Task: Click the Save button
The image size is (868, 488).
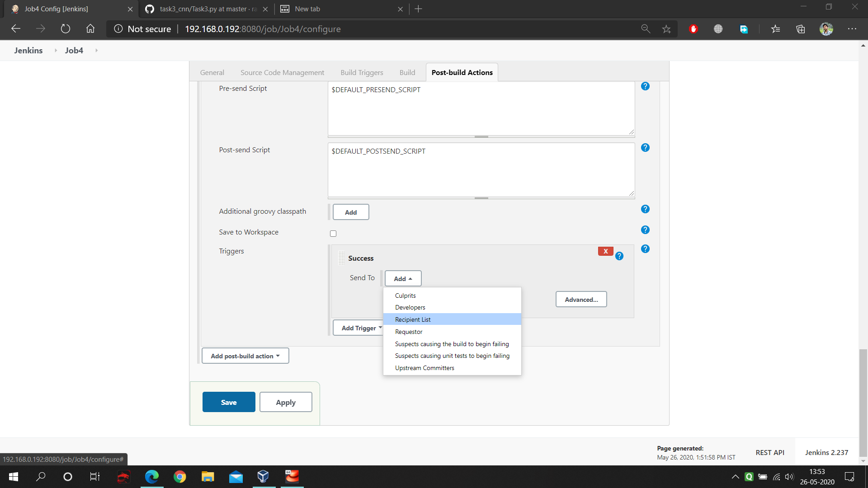Action: tap(229, 402)
